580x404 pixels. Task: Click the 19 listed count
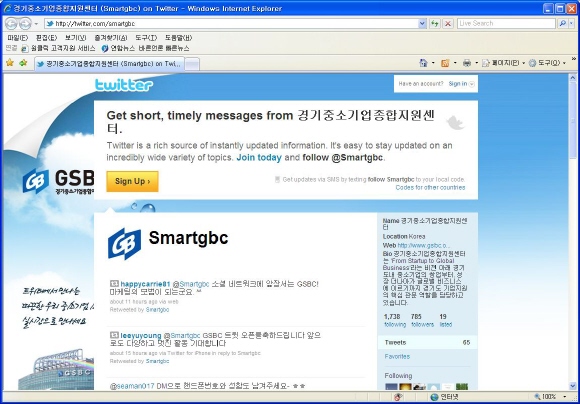click(446, 320)
